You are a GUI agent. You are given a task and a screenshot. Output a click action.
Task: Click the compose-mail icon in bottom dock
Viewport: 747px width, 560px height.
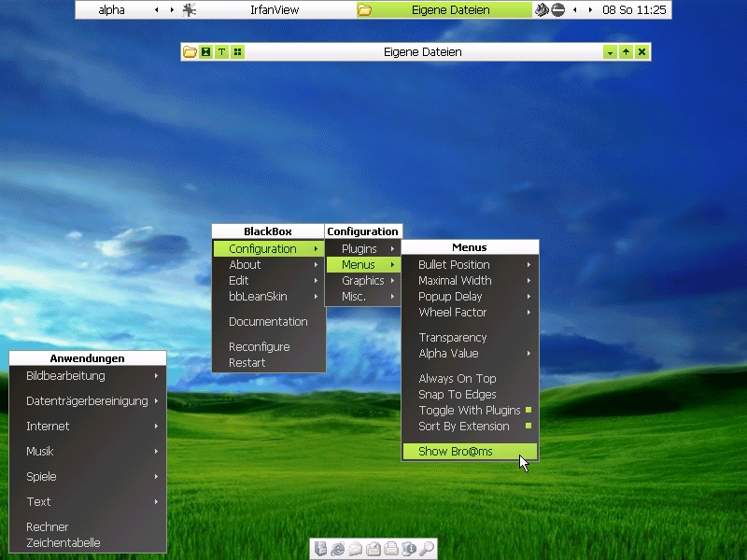(x=373, y=549)
